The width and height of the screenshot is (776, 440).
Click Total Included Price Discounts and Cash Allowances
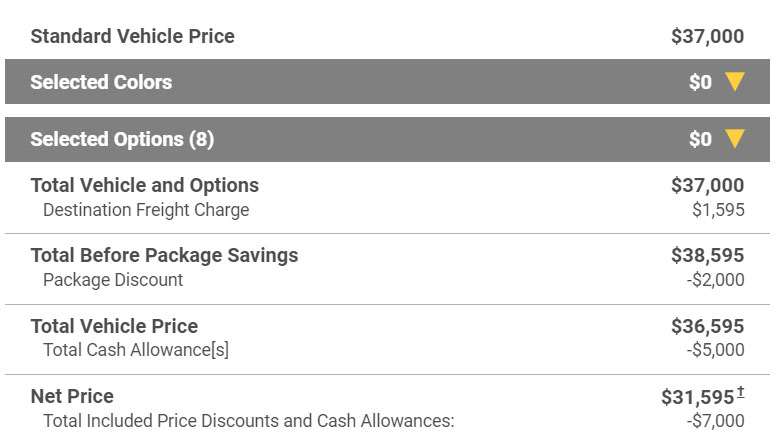pos(248,421)
